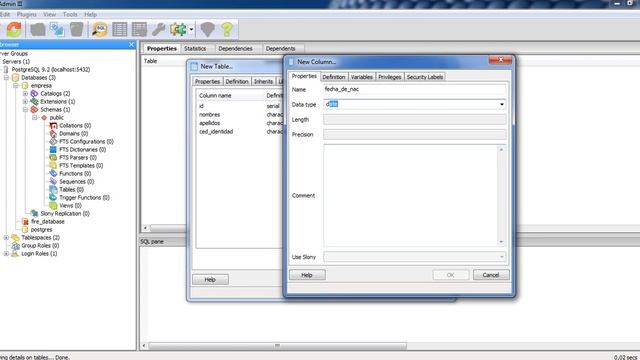The height and width of the screenshot is (360, 640).
Task: Select the PostgreSQL 9.2 server node
Action: (x=51, y=69)
